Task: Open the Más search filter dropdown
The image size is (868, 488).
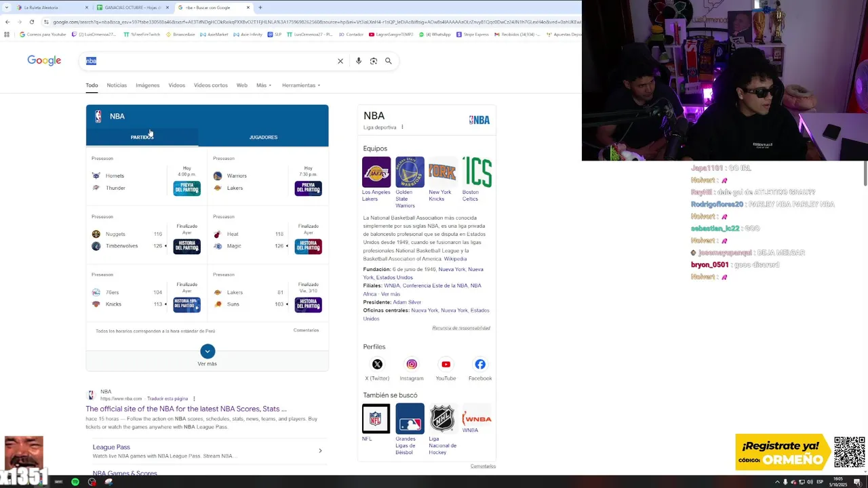Action: click(264, 85)
